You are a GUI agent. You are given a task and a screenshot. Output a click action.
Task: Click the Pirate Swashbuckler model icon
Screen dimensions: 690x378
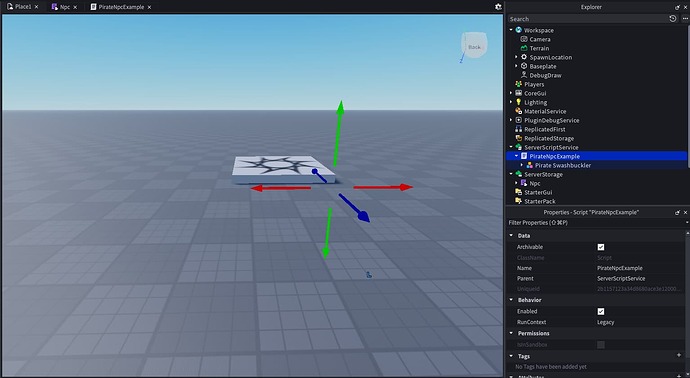tap(529, 165)
